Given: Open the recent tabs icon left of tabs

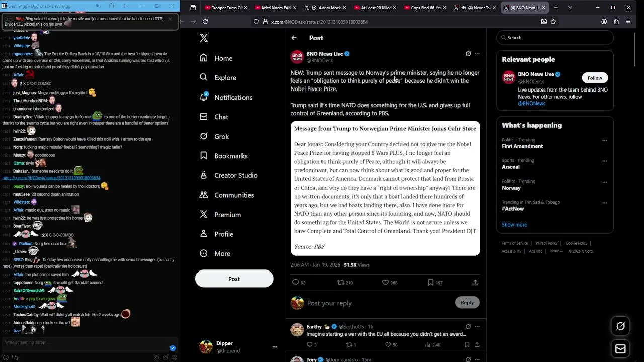Looking at the screenshot, I should tap(193, 8).
